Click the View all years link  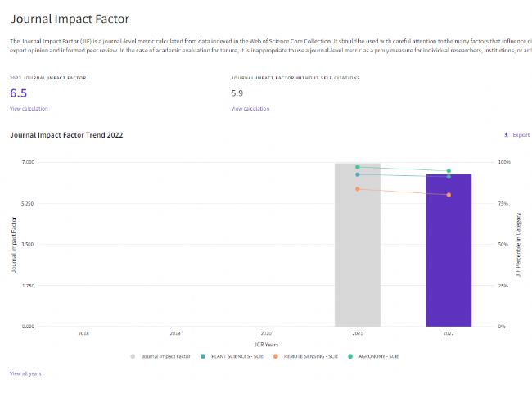point(25,373)
